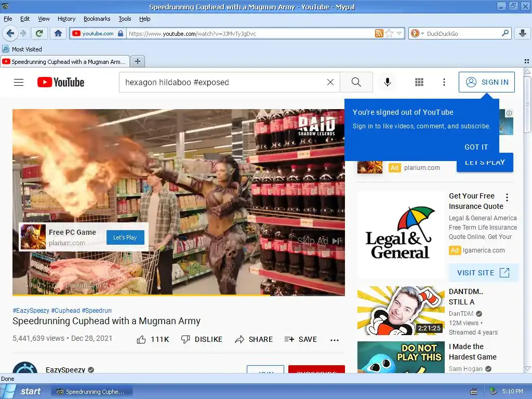
Task: Open the EazySpeezy channel avatar
Action: (25, 368)
